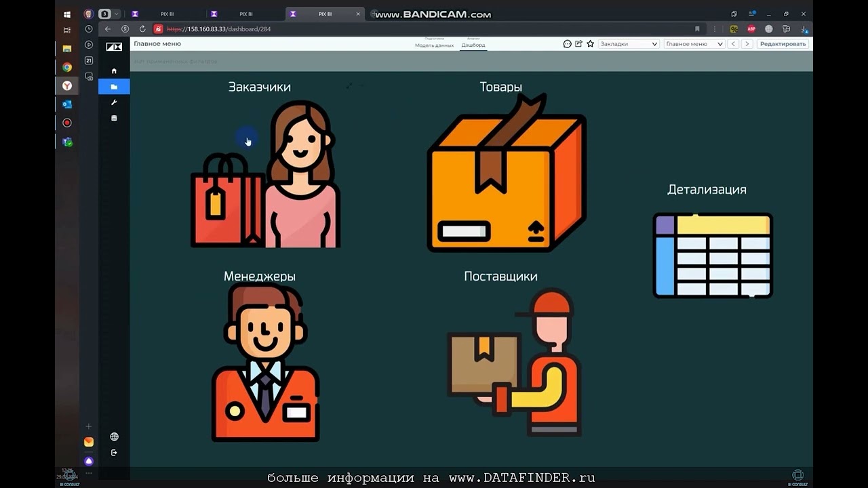Click the Детализация heading
This screenshot has width=868, height=488.
tap(707, 190)
